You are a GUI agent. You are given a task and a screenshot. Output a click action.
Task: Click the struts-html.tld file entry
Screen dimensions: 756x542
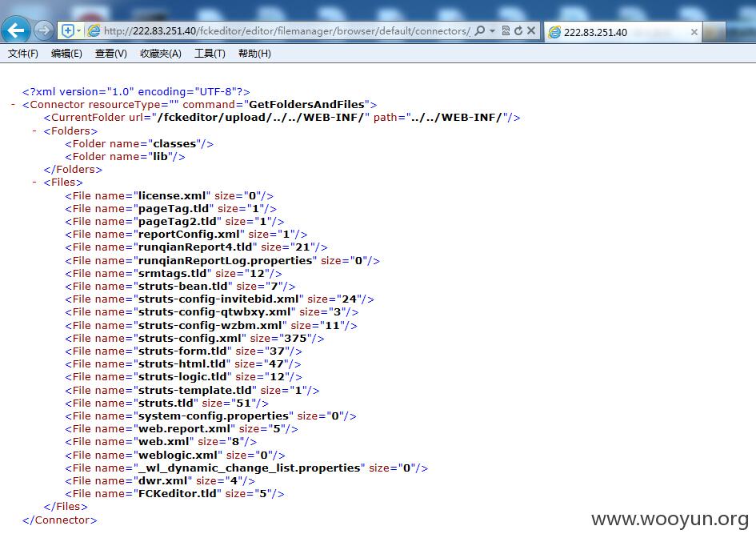pyautogui.click(x=183, y=364)
